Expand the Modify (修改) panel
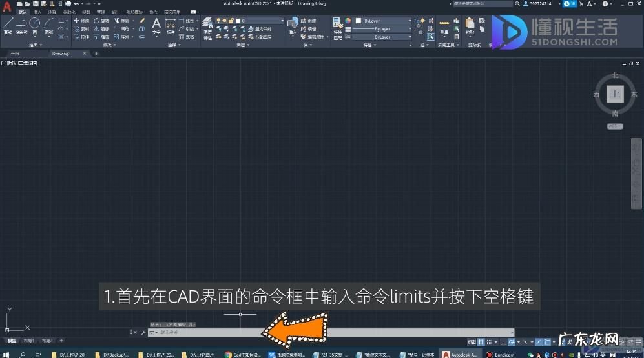 [x=109, y=45]
